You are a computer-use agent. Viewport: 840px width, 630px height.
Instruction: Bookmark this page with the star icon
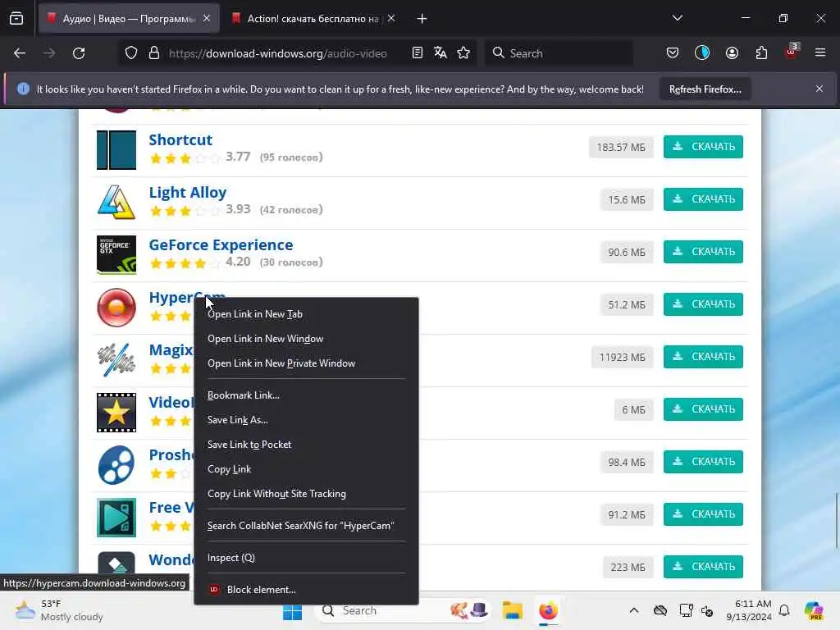463,53
